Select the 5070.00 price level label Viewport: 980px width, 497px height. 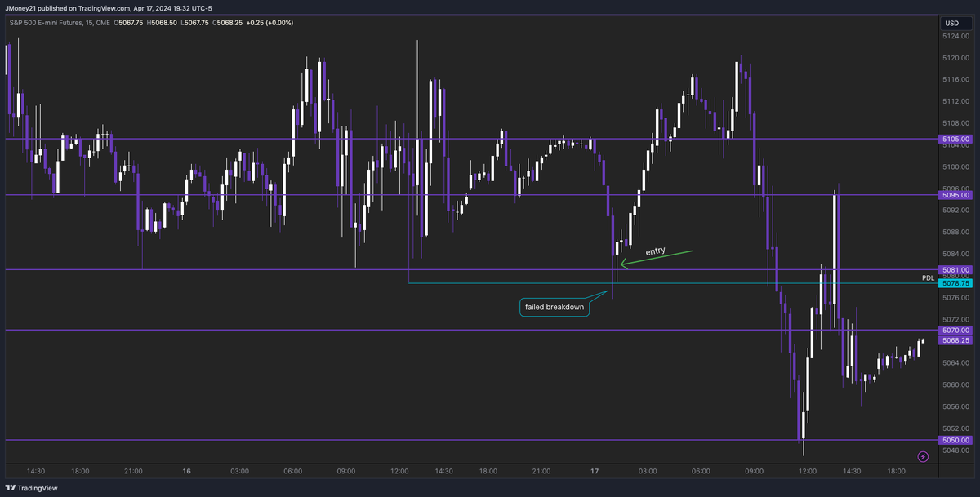tap(955, 331)
